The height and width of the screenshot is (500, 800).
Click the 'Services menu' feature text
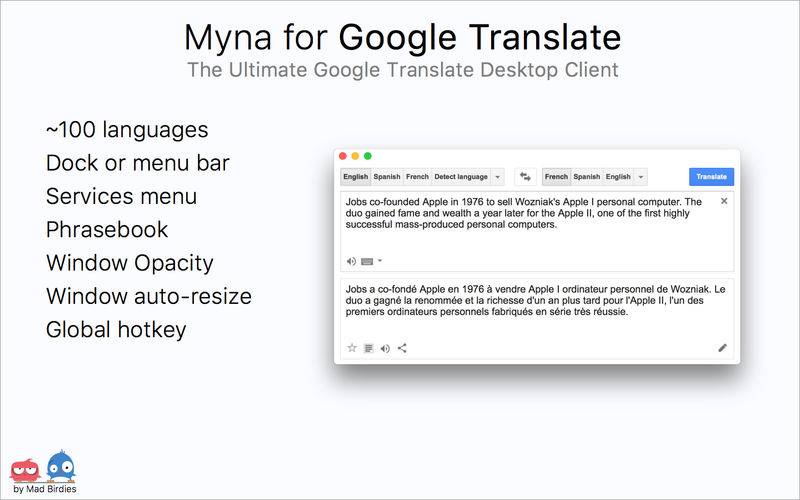[121, 196]
